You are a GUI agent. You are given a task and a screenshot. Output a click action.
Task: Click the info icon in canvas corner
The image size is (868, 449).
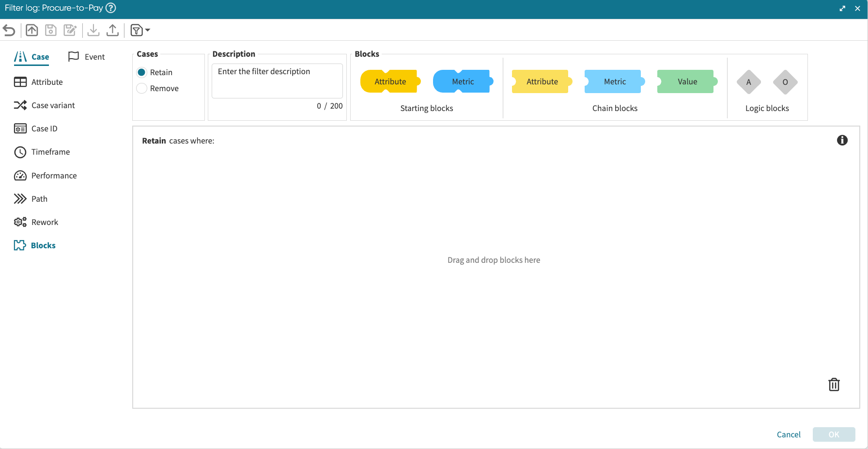pos(842,140)
